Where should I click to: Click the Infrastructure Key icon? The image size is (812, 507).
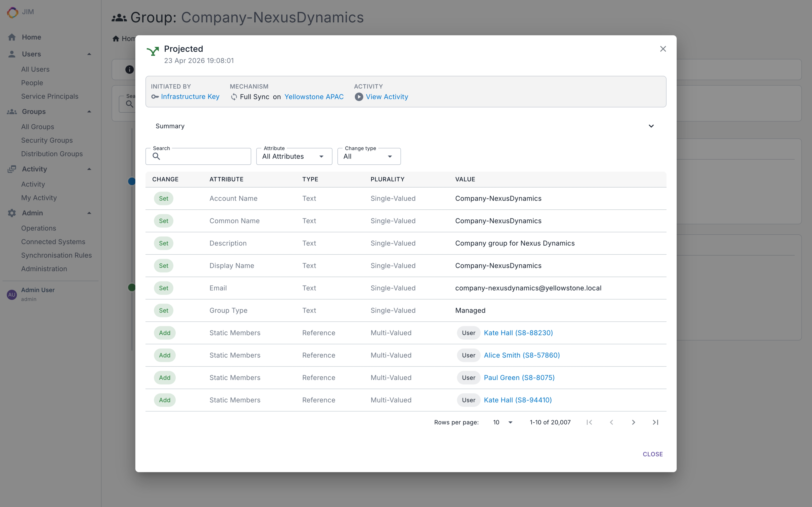pos(155,97)
